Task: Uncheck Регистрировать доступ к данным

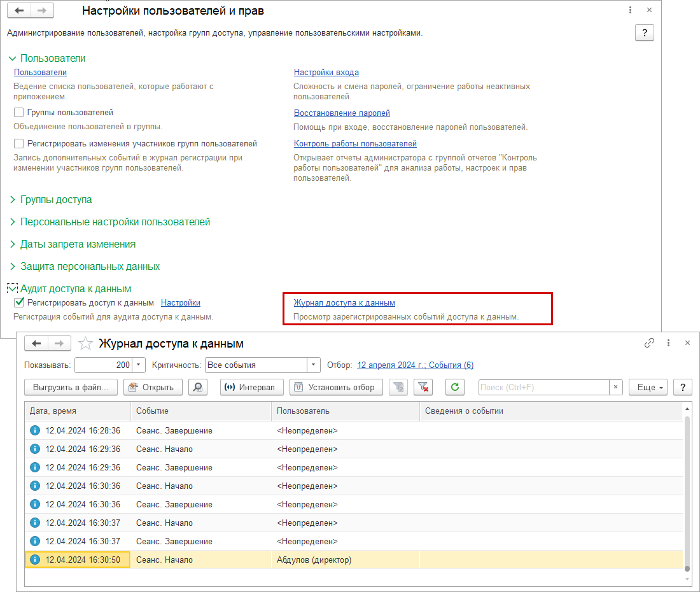Action: 19,303
